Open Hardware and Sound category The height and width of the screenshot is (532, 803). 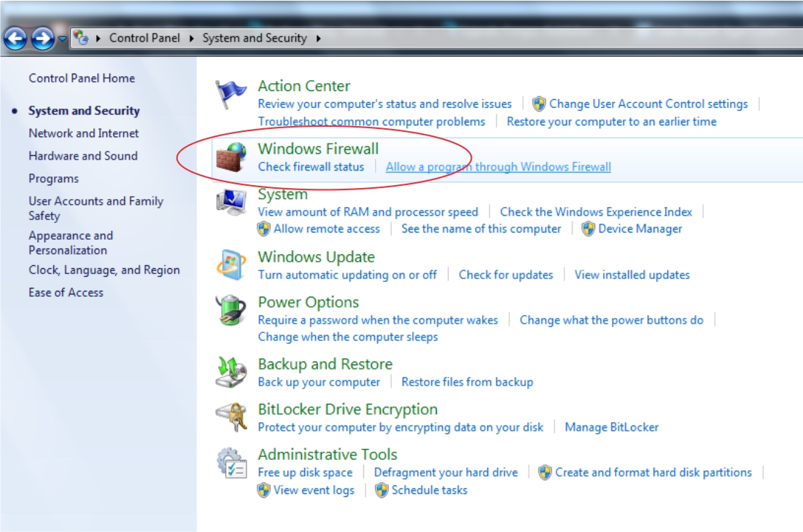(83, 156)
